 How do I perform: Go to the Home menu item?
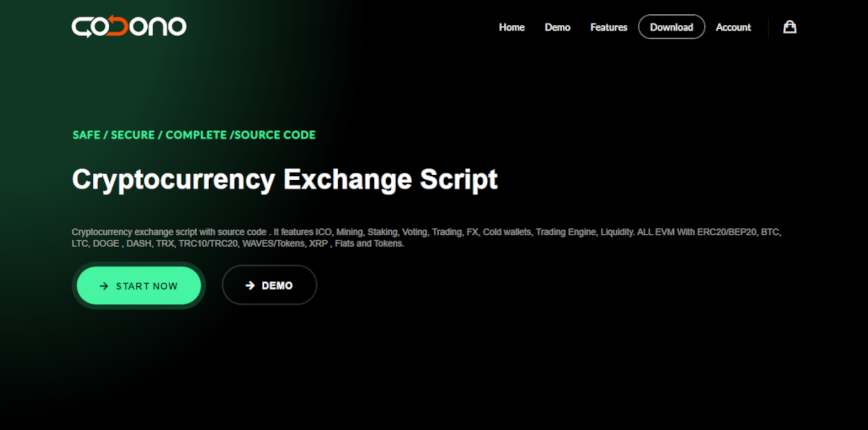click(x=512, y=27)
